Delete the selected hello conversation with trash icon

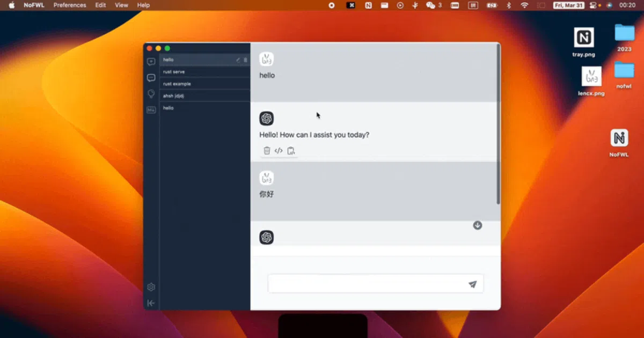point(246,60)
